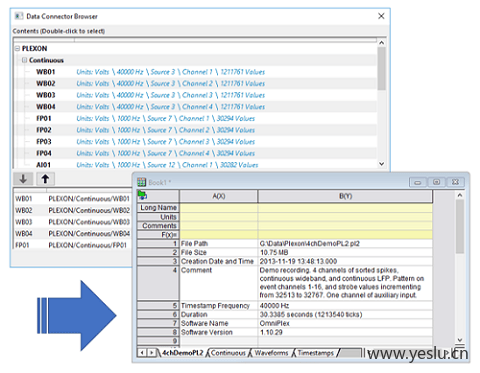Select the WB03 channel row
The height and width of the screenshot is (373, 480).
click(195, 95)
